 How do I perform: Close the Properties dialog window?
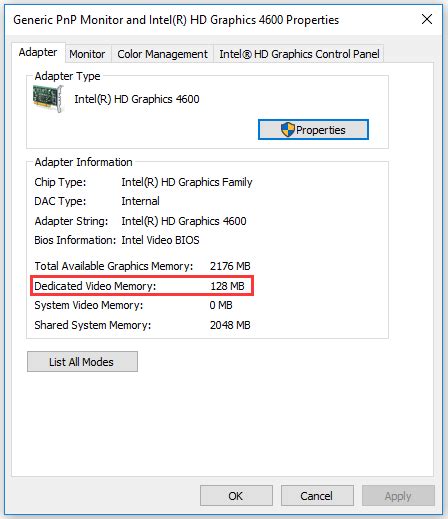pyautogui.click(x=427, y=19)
